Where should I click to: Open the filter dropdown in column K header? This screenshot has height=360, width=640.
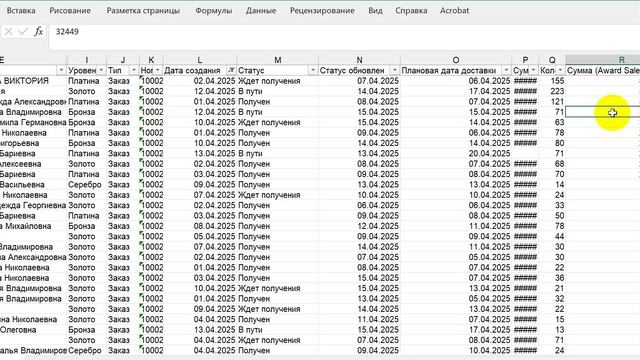click(158, 71)
